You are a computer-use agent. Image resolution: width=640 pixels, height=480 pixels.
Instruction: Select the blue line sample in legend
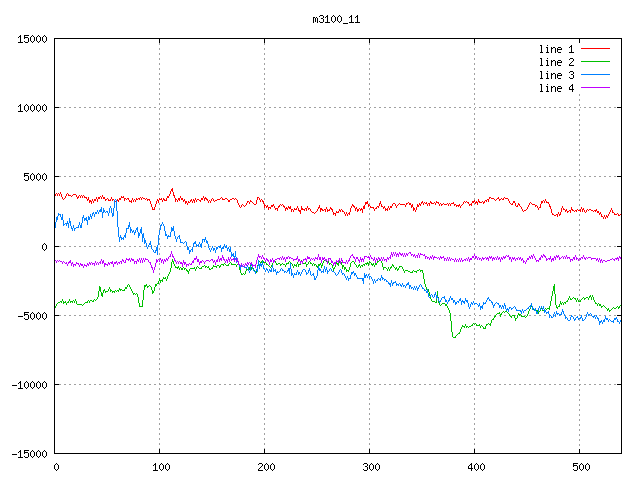tap(596, 75)
